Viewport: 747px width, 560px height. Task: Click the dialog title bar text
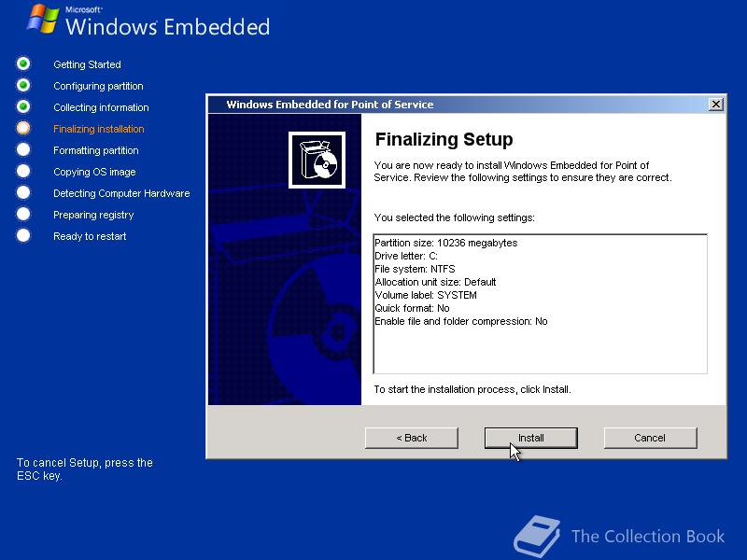point(330,105)
